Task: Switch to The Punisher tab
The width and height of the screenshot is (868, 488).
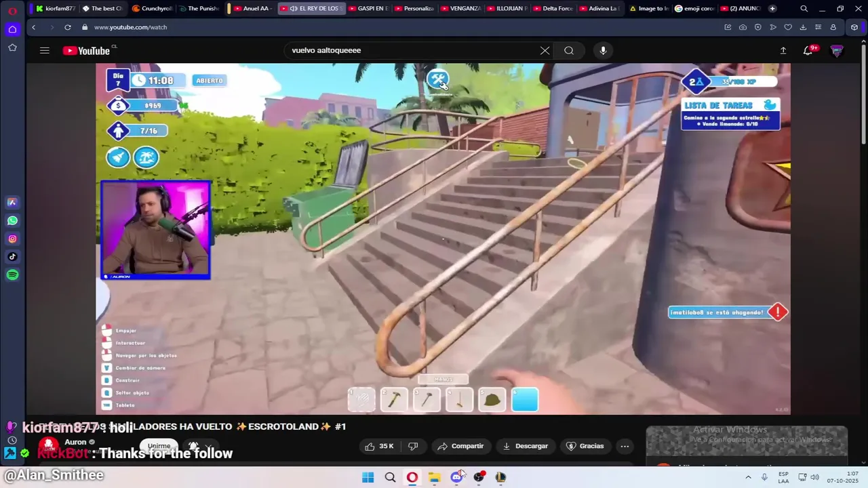Action: [x=199, y=9]
